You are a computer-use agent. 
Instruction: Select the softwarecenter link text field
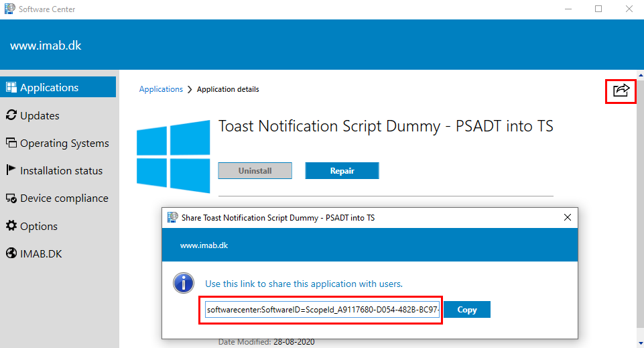point(322,309)
